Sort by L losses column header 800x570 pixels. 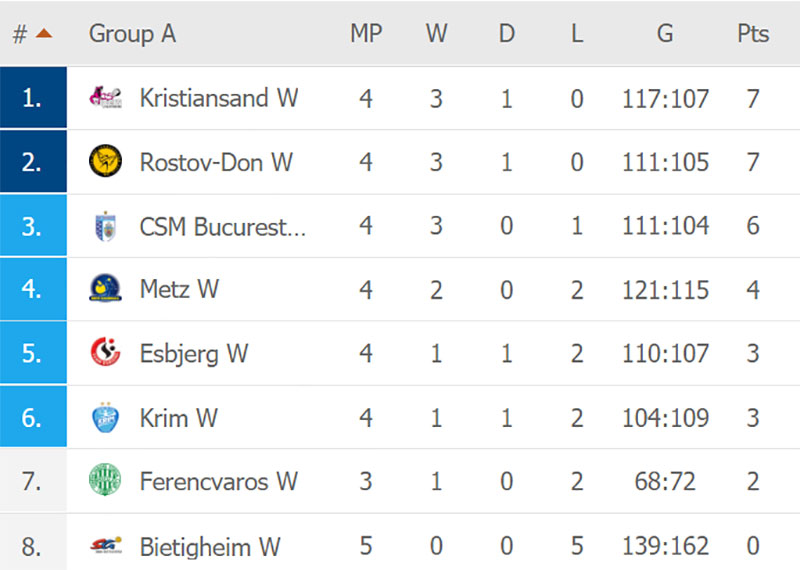[x=577, y=34]
